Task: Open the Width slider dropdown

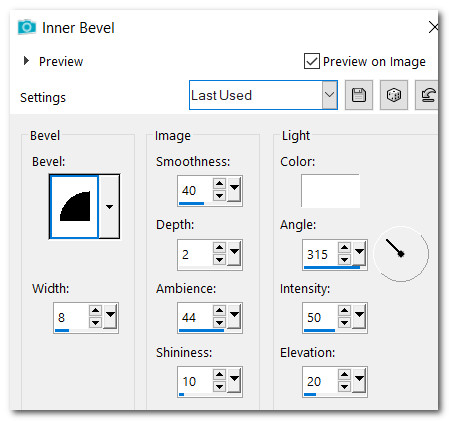Action: (x=110, y=316)
